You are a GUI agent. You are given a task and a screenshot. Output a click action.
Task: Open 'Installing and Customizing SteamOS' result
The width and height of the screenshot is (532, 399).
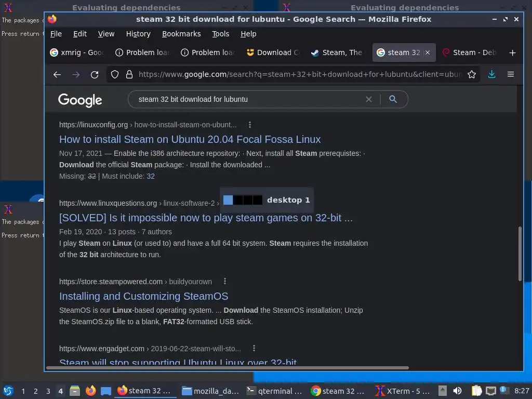[144, 296]
